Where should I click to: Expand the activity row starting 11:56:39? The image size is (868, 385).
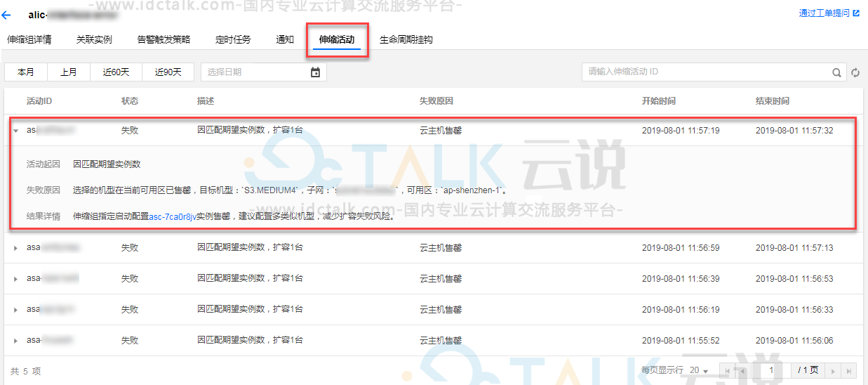[x=15, y=279]
